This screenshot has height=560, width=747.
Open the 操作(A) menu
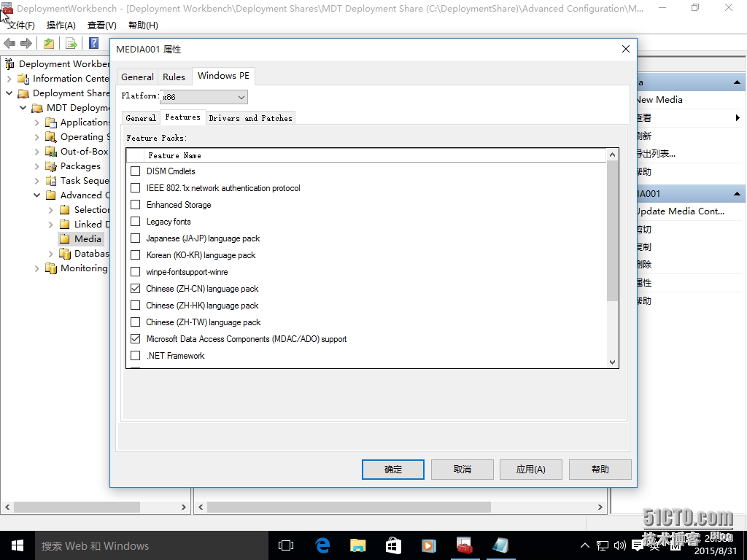pos(61,26)
